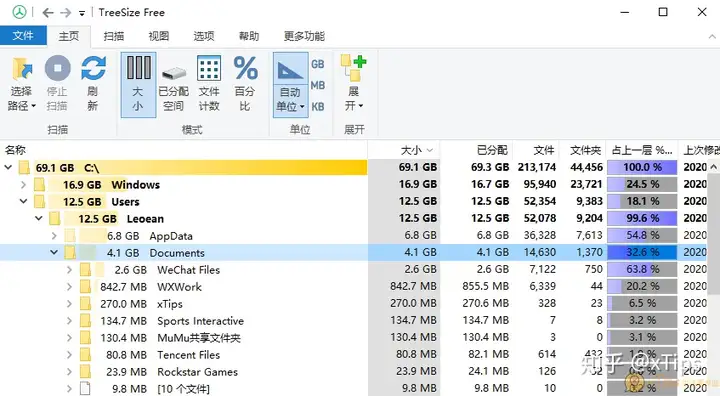Click the 54.8 % bar in the AppData row
The height and width of the screenshot is (396, 720).
click(x=642, y=235)
